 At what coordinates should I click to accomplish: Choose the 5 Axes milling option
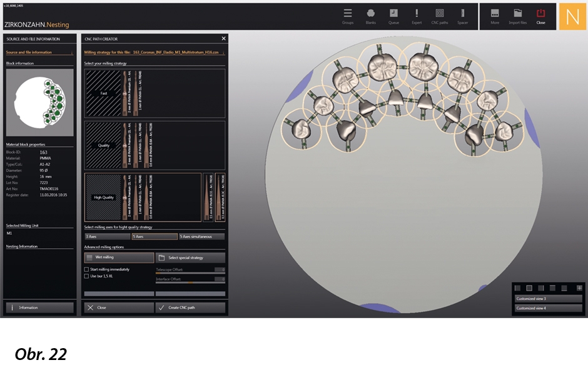click(x=155, y=236)
